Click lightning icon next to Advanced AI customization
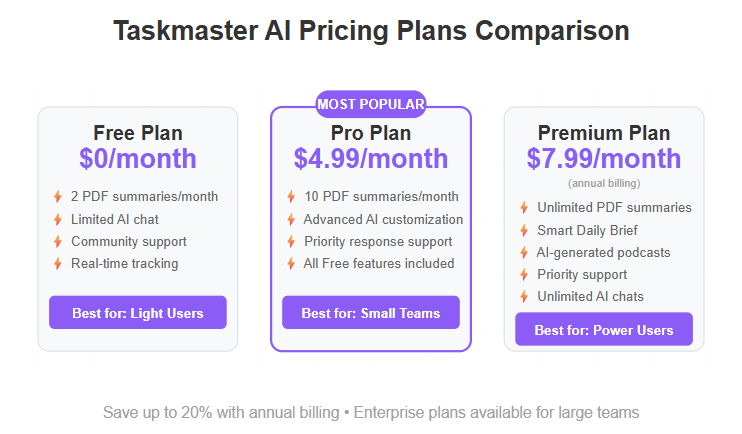This screenshot has height=434, width=742. pyautogui.click(x=291, y=219)
